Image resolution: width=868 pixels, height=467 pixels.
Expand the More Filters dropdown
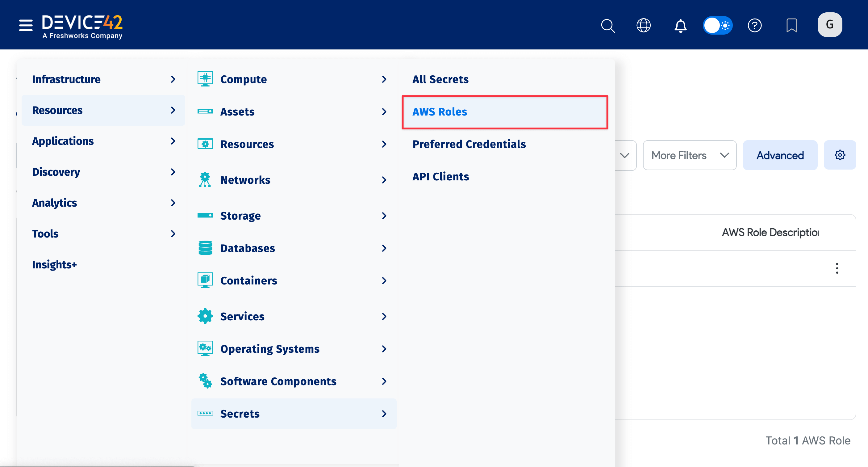(689, 155)
